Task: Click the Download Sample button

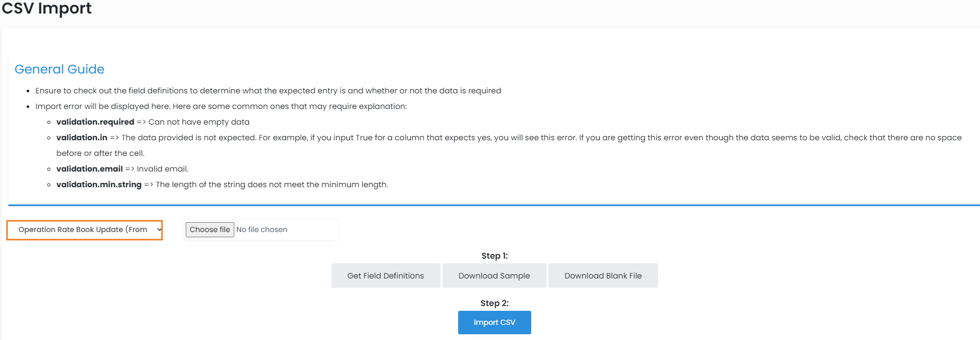Action: pos(494,276)
